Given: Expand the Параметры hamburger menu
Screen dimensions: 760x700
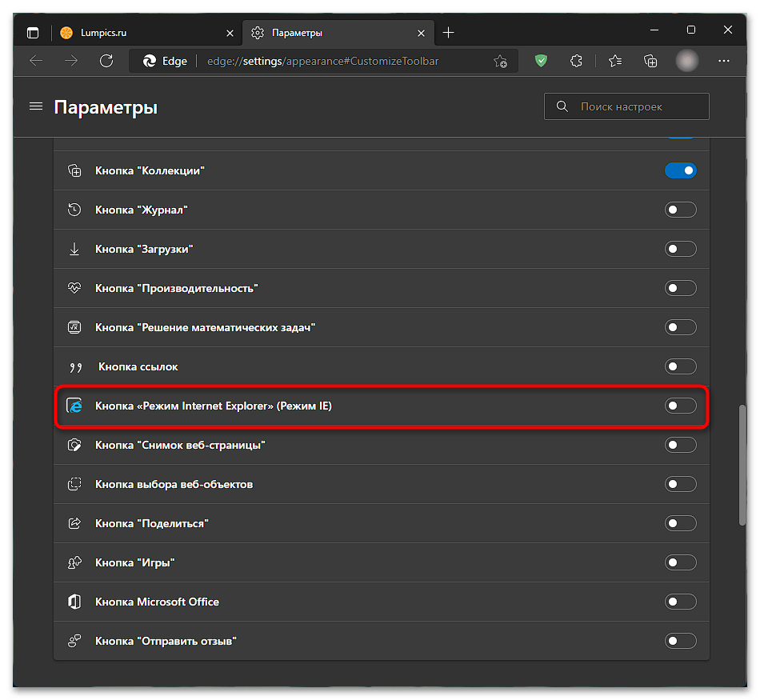Looking at the screenshot, I should tap(36, 106).
